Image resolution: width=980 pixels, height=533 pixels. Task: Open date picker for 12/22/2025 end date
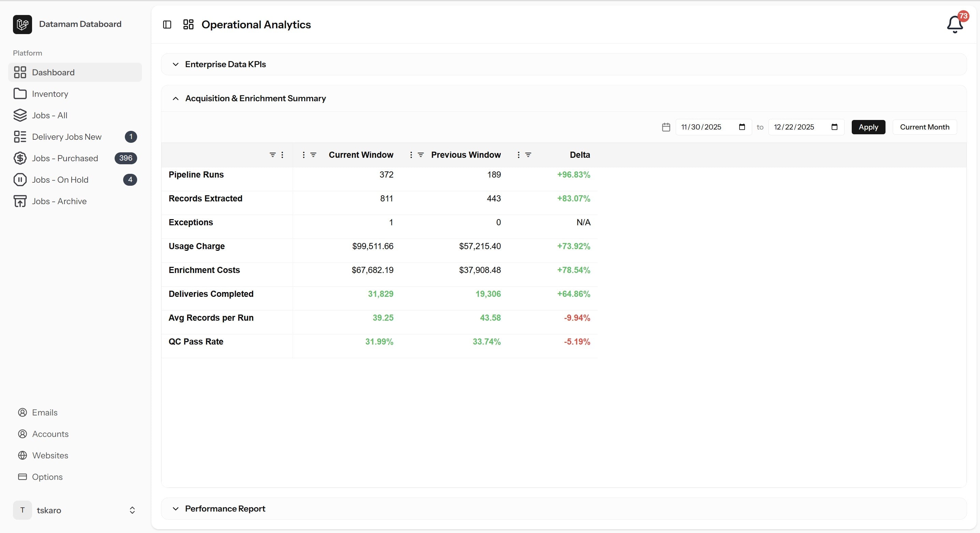click(834, 127)
